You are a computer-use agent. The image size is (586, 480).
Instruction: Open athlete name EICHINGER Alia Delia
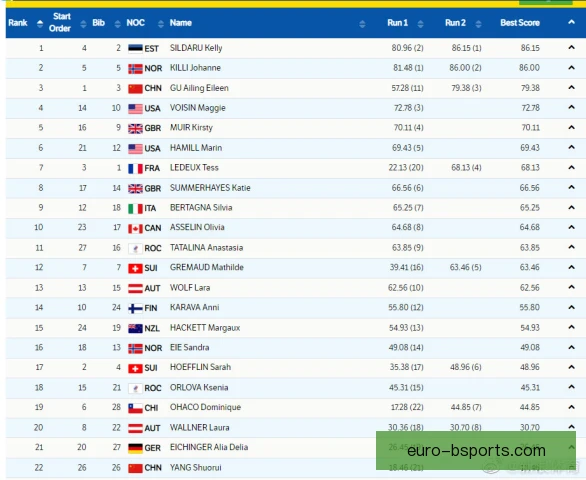pyautogui.click(x=209, y=447)
